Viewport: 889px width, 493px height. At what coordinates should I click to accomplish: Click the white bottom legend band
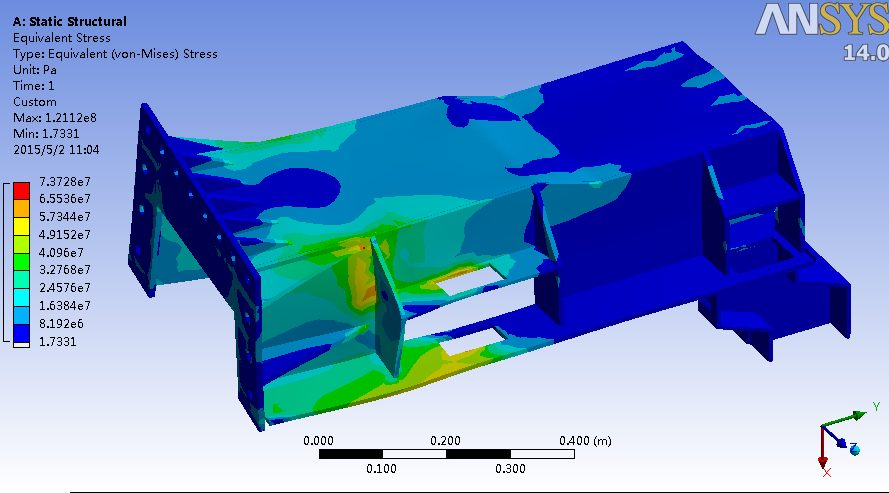pyautogui.click(x=21, y=341)
